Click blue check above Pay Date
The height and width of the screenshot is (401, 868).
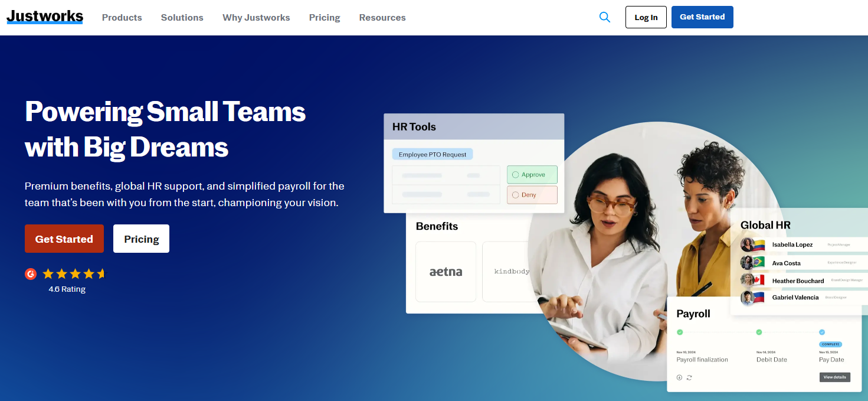coord(822,332)
